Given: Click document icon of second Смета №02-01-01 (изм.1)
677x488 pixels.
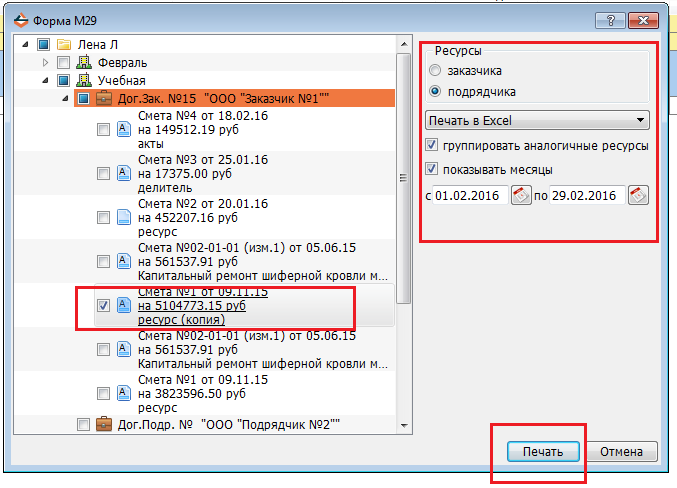Looking at the screenshot, I should pyautogui.click(x=124, y=349).
